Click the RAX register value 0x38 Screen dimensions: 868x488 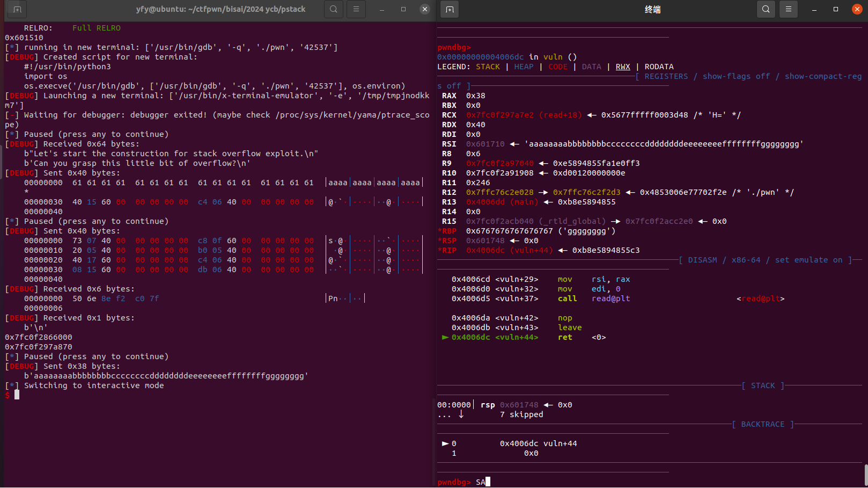476,96
